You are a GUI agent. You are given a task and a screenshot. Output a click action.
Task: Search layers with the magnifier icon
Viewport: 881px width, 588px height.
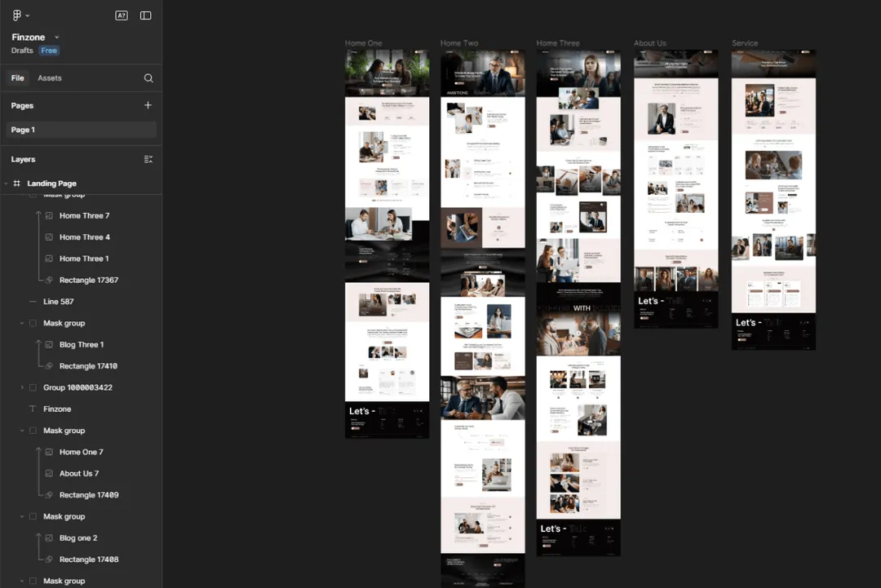(148, 78)
